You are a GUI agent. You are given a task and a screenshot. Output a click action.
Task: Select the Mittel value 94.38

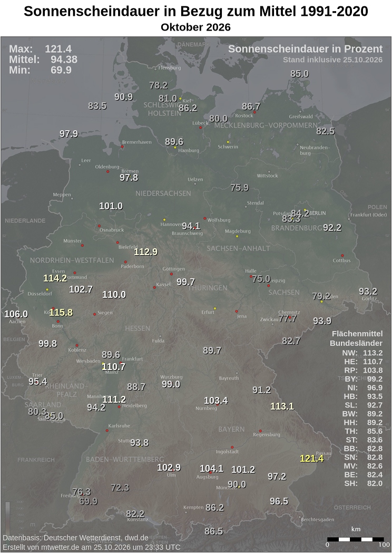(64, 59)
